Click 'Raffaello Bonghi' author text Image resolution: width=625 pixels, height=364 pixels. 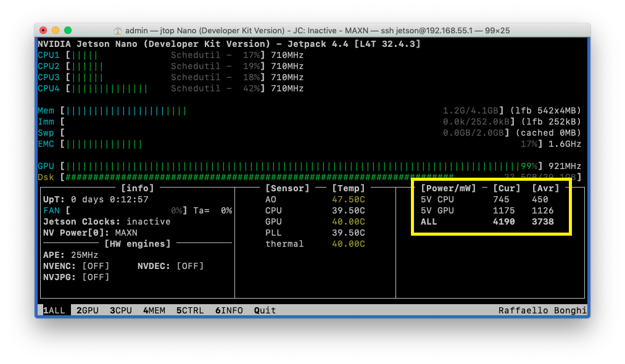tap(542, 310)
